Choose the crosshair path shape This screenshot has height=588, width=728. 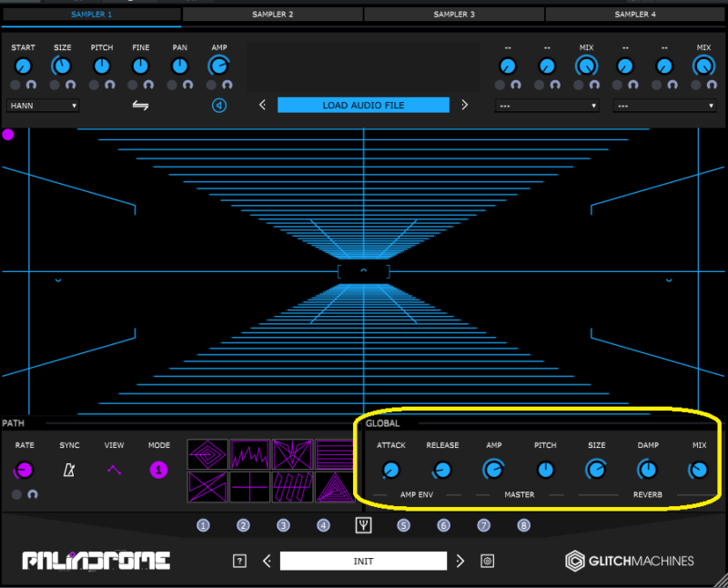coord(249,487)
